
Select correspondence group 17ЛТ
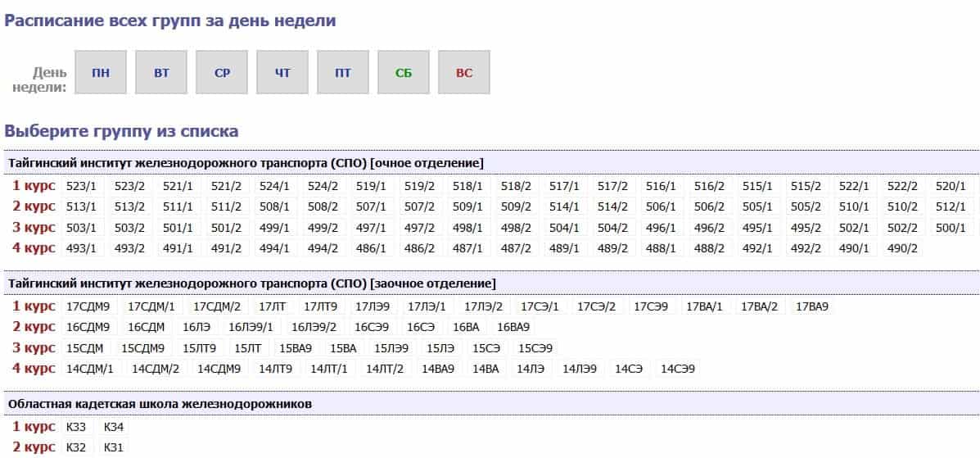click(273, 306)
